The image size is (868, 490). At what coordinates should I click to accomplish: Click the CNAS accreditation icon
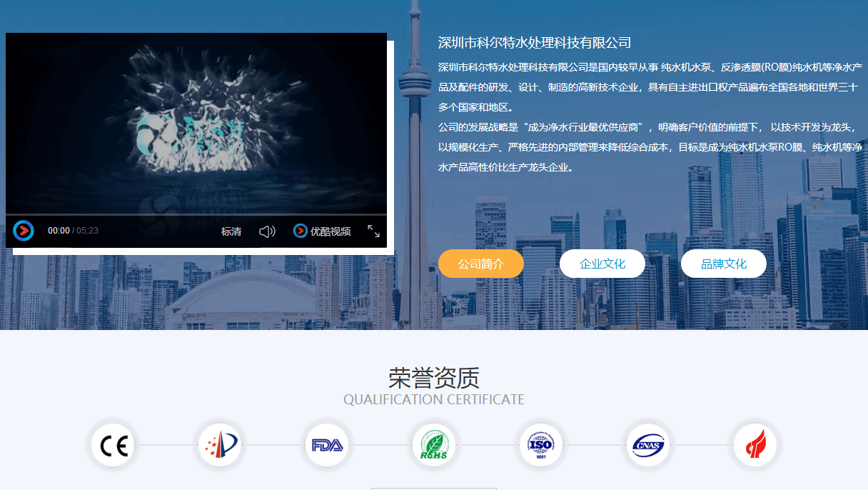click(647, 444)
